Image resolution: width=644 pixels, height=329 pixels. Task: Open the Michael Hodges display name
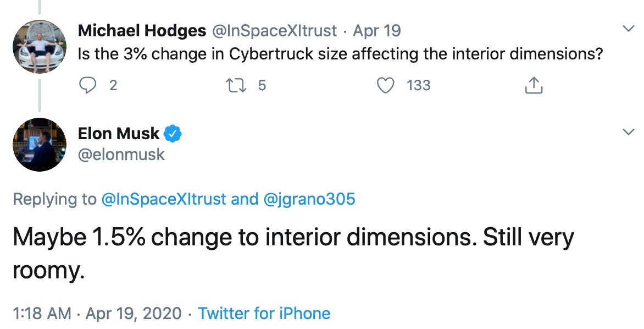(x=141, y=31)
